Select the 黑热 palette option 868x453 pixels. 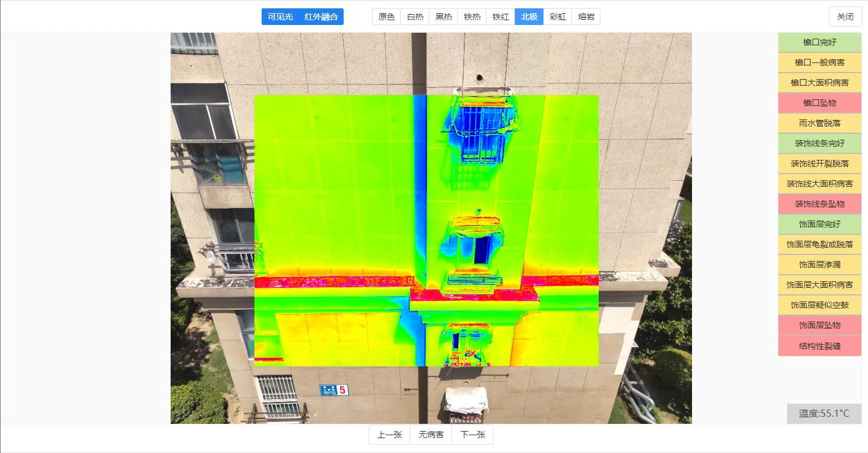(444, 17)
